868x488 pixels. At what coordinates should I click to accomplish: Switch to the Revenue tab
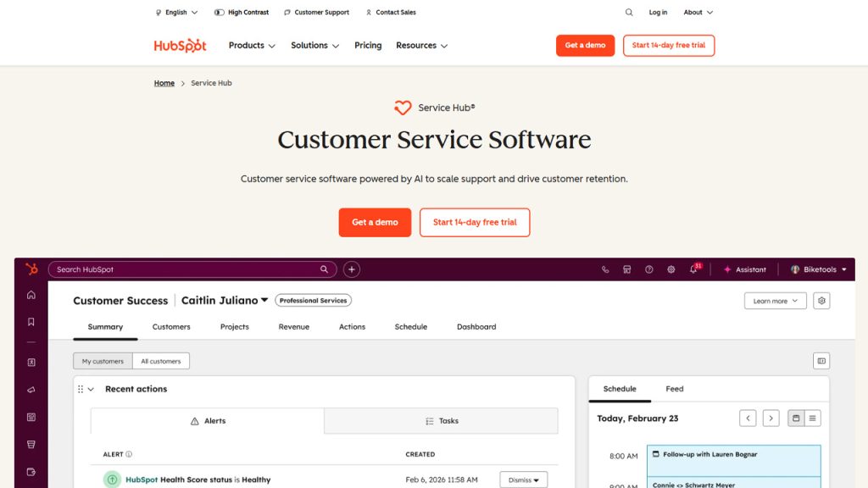(x=294, y=327)
